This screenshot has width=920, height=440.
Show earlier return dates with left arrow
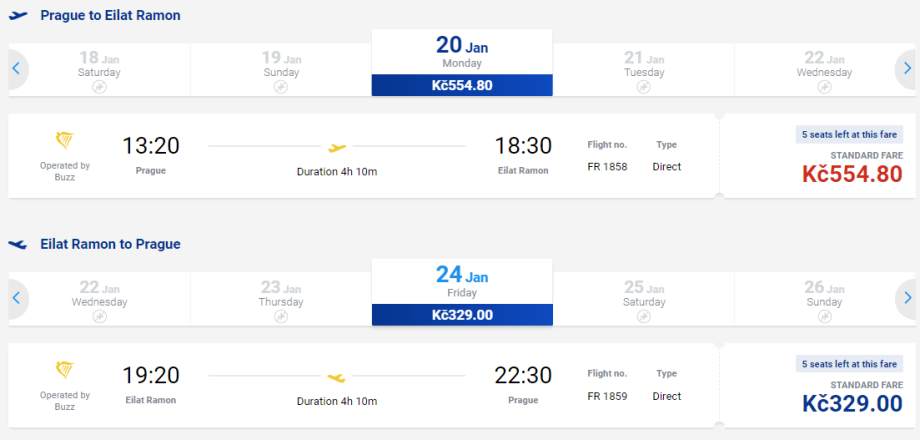click(x=17, y=297)
